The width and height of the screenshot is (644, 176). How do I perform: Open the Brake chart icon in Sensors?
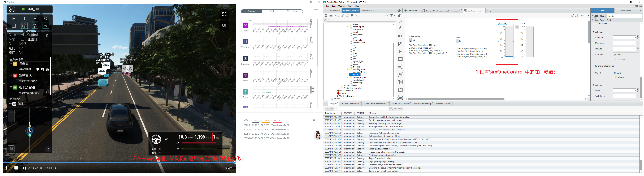click(x=245, y=75)
